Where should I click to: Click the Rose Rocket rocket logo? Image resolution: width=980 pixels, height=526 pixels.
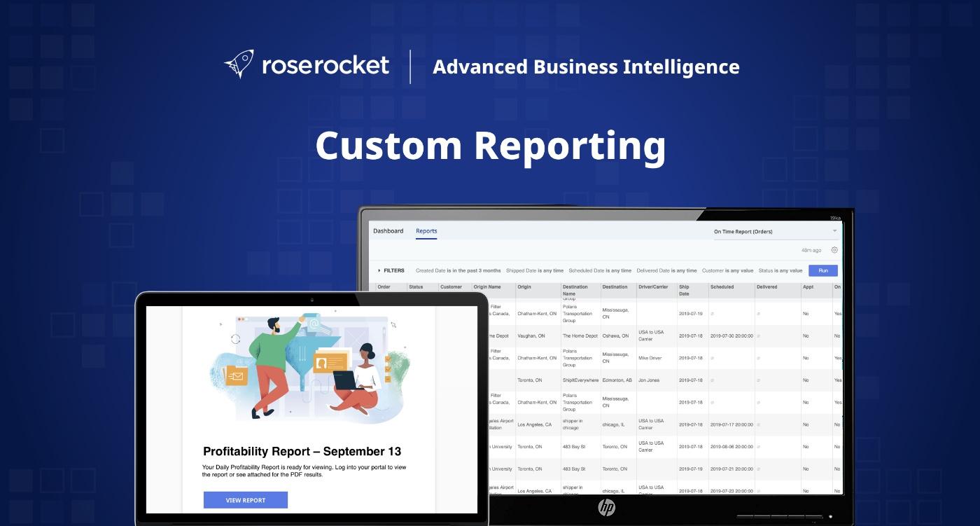click(239, 64)
